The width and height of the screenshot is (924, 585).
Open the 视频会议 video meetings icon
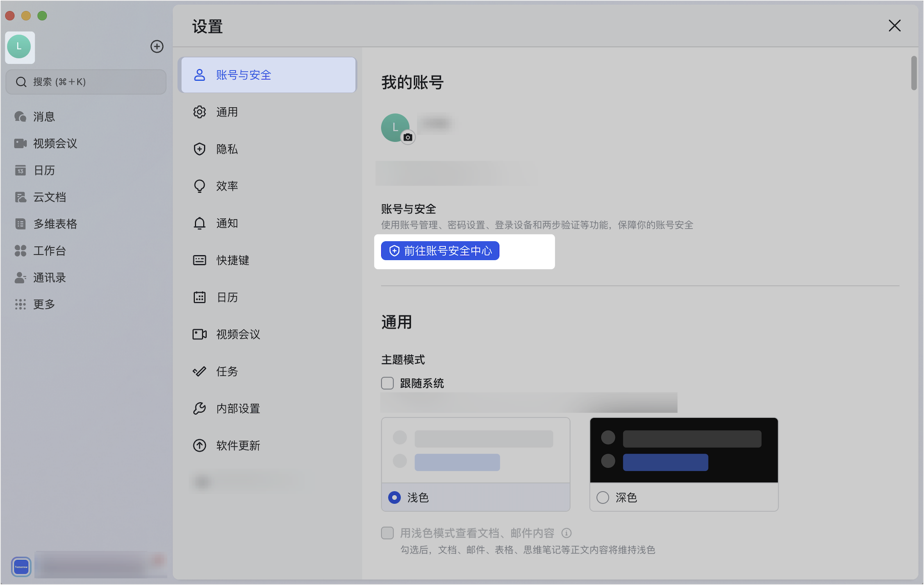coord(20,143)
